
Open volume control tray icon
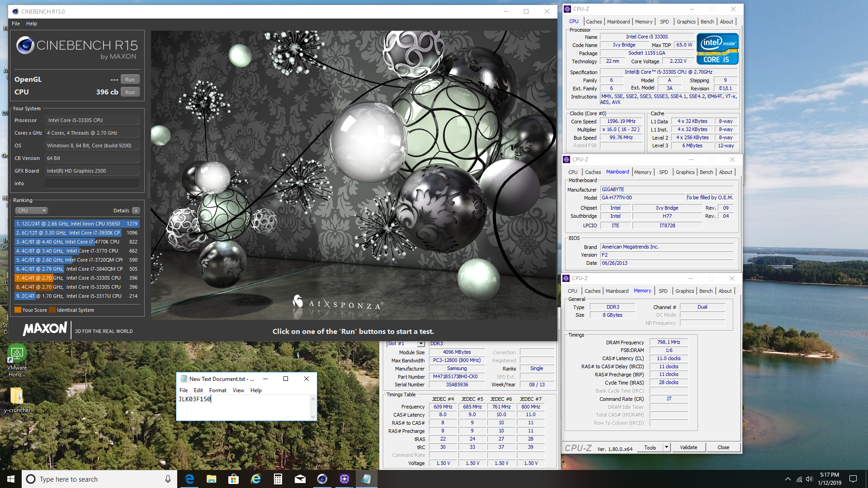(809, 479)
